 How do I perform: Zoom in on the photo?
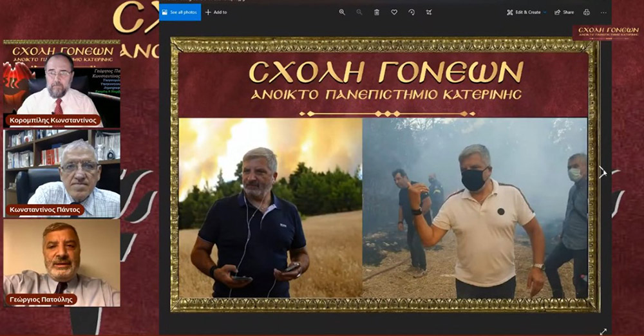point(342,12)
